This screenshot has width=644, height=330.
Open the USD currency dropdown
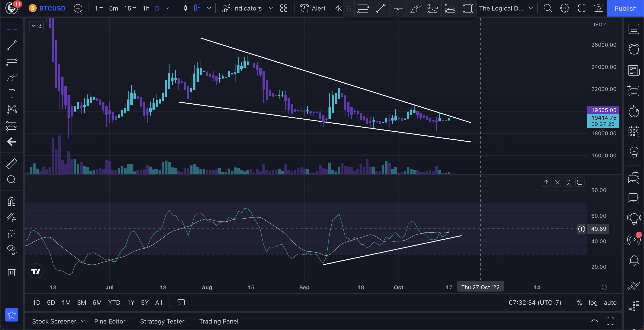pos(599,25)
